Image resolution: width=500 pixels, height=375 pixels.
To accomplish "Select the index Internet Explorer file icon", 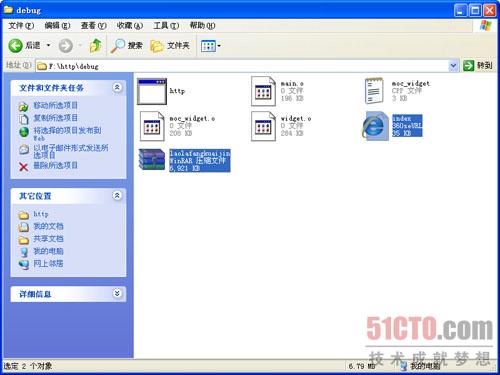I will 375,126.
